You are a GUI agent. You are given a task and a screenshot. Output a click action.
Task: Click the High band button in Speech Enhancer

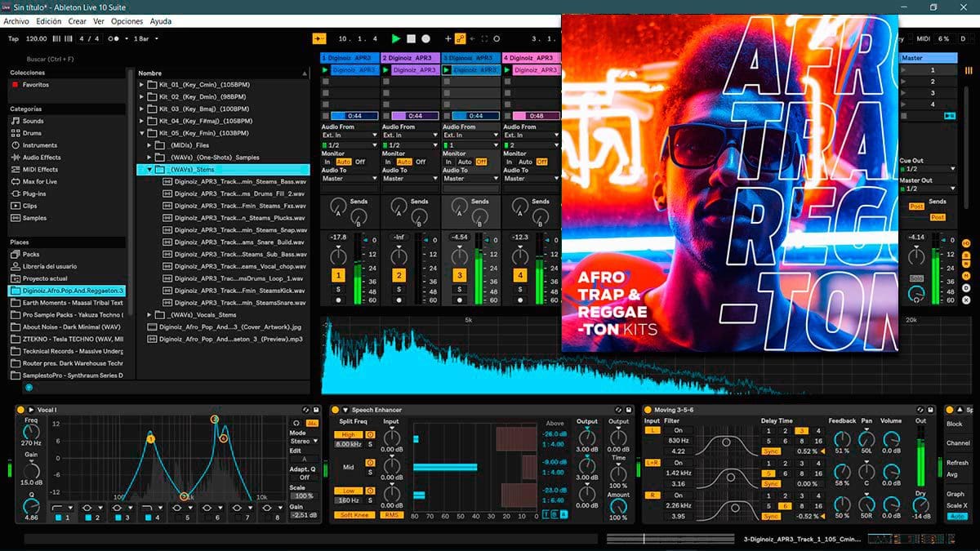point(348,435)
